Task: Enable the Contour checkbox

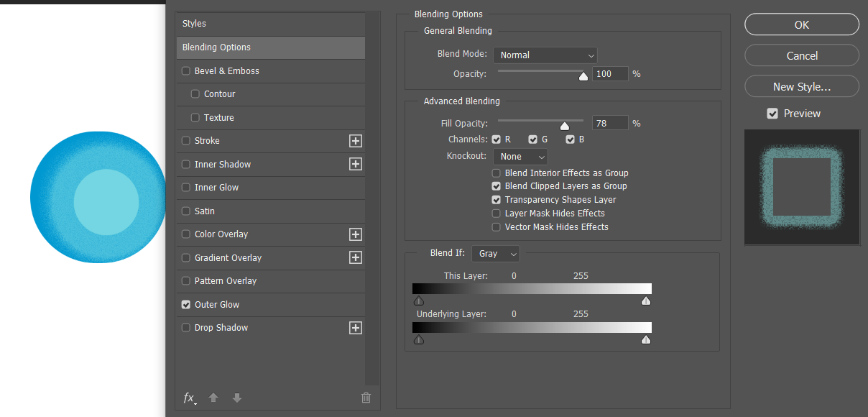Action: [x=195, y=94]
